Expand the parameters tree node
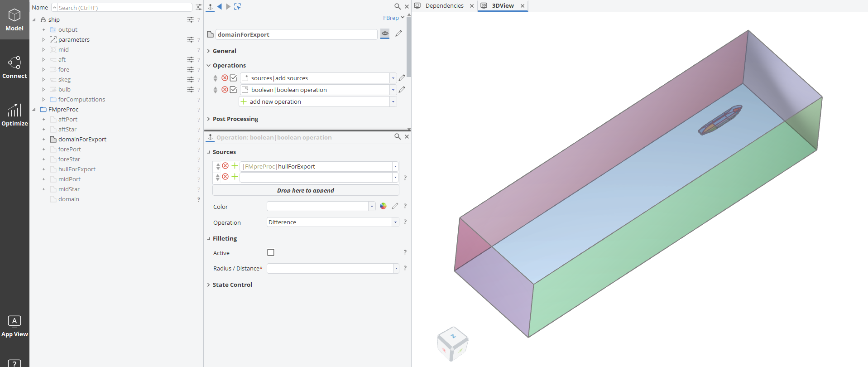 (43, 40)
